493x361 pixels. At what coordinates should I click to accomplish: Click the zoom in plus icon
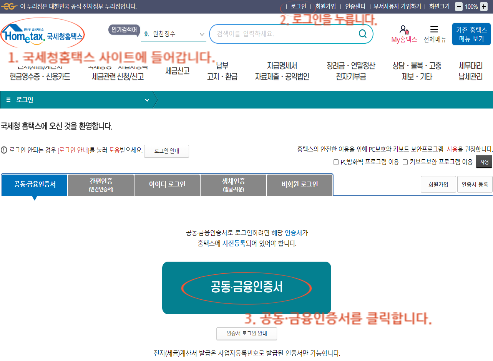[484, 6]
